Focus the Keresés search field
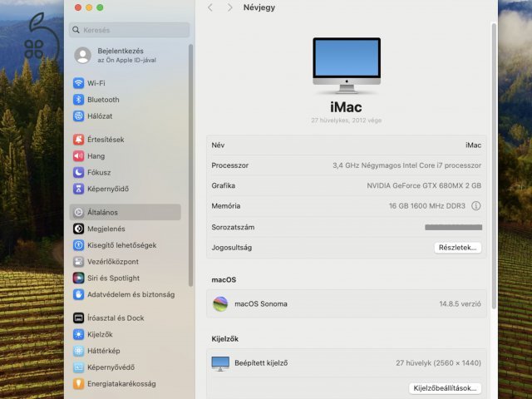 click(x=130, y=30)
